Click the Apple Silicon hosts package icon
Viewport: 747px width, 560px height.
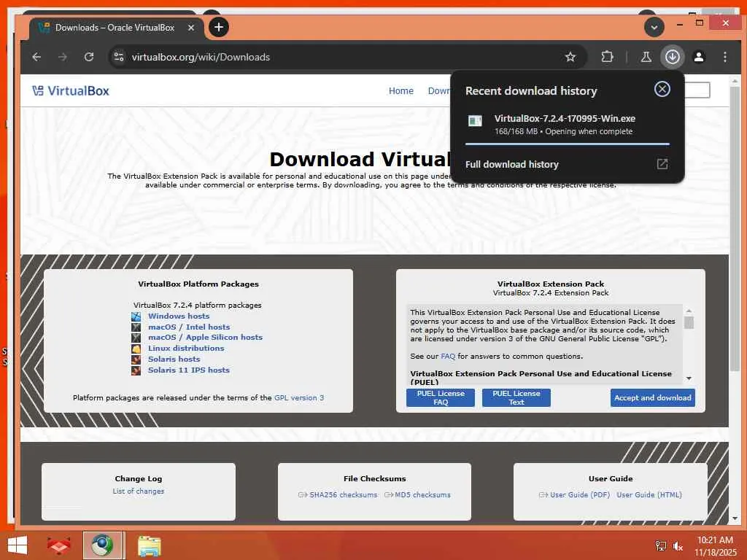tap(136, 338)
